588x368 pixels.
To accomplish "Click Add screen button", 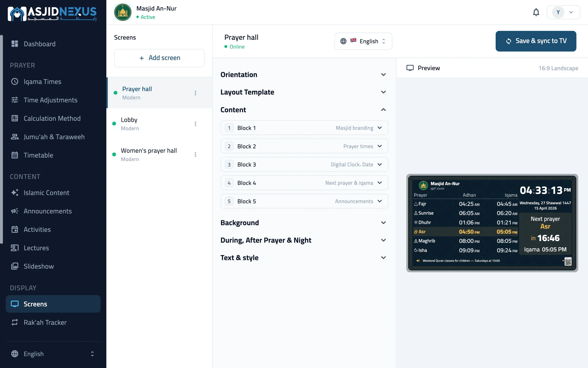I will pyautogui.click(x=159, y=58).
